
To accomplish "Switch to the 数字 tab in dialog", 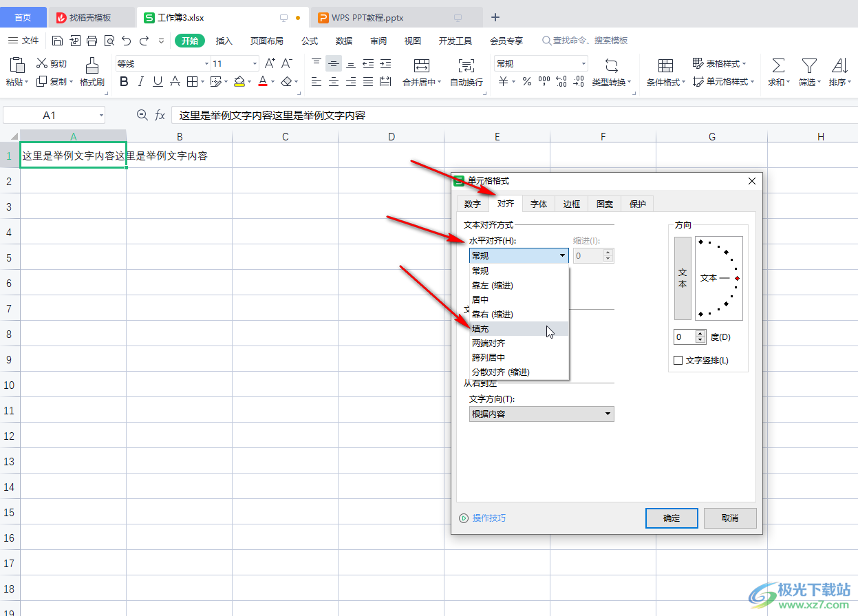I will [473, 204].
